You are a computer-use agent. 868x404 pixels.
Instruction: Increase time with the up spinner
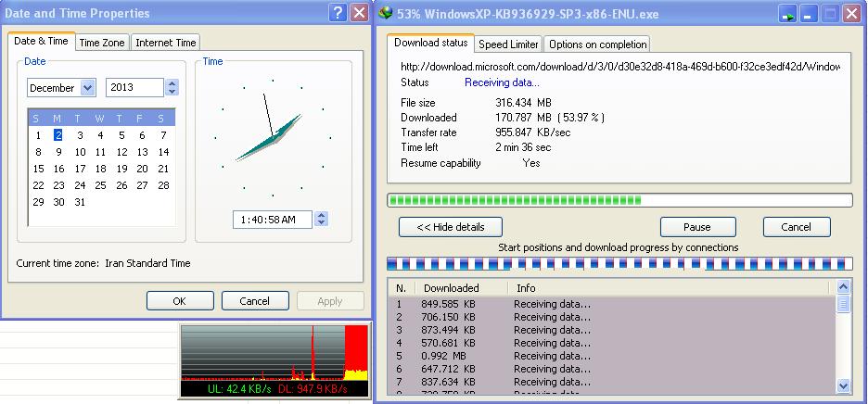[321, 215]
